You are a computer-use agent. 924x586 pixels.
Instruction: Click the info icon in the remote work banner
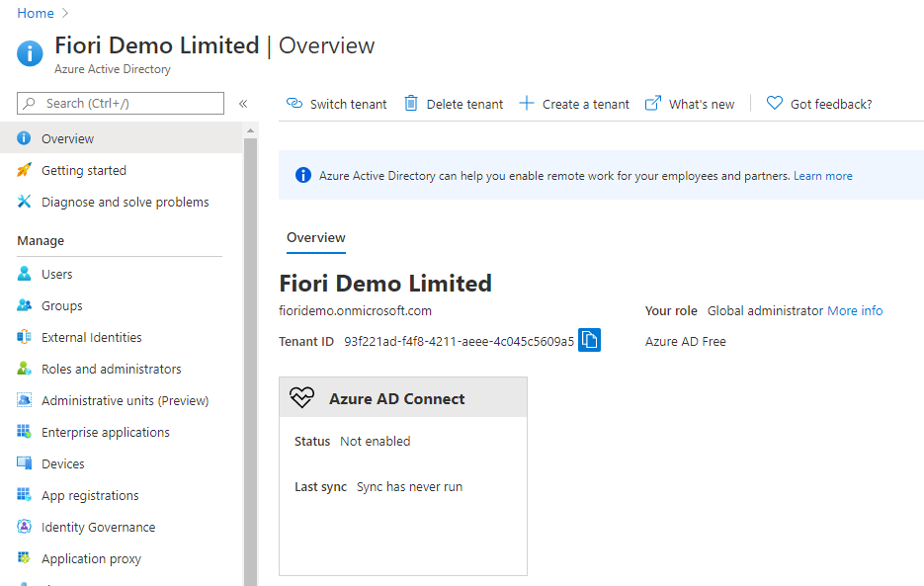click(x=302, y=175)
